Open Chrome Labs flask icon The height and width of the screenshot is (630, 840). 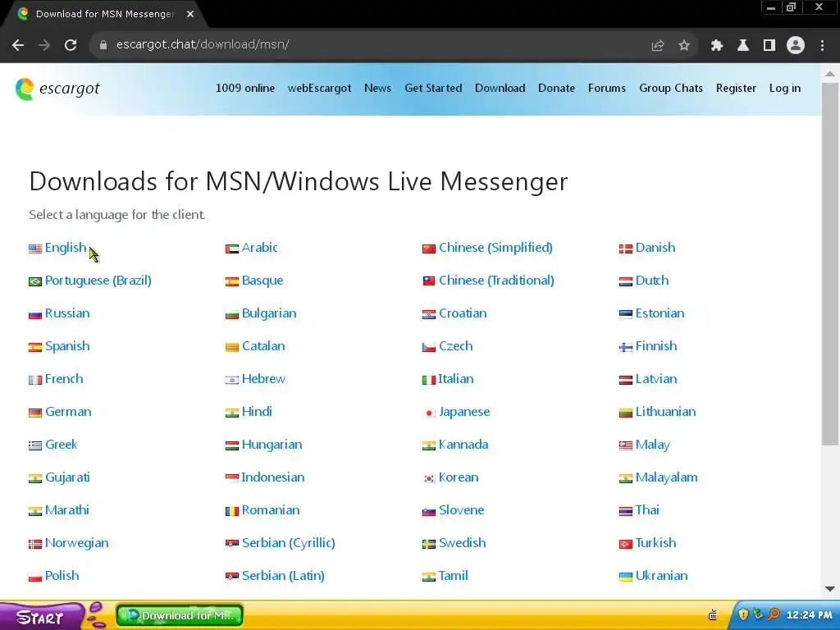tap(743, 46)
